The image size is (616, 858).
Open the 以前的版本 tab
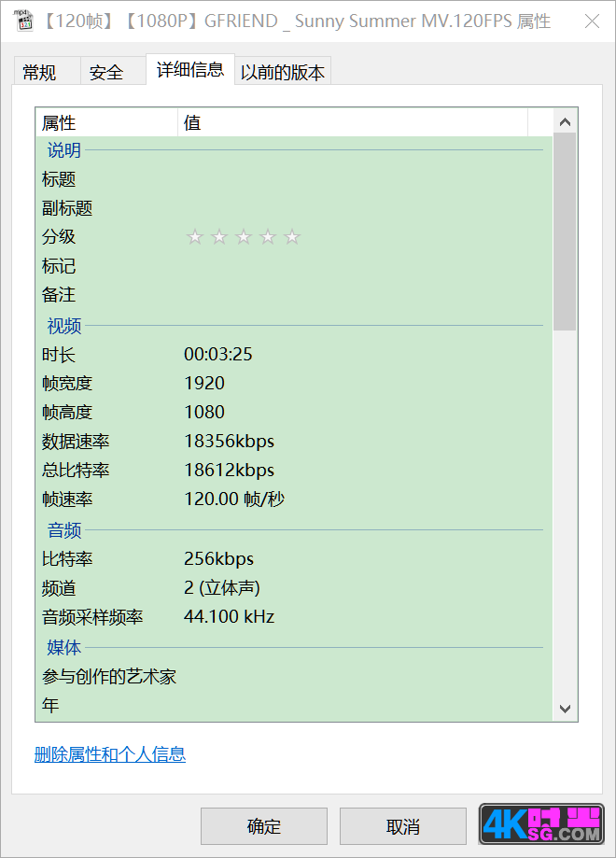(283, 72)
